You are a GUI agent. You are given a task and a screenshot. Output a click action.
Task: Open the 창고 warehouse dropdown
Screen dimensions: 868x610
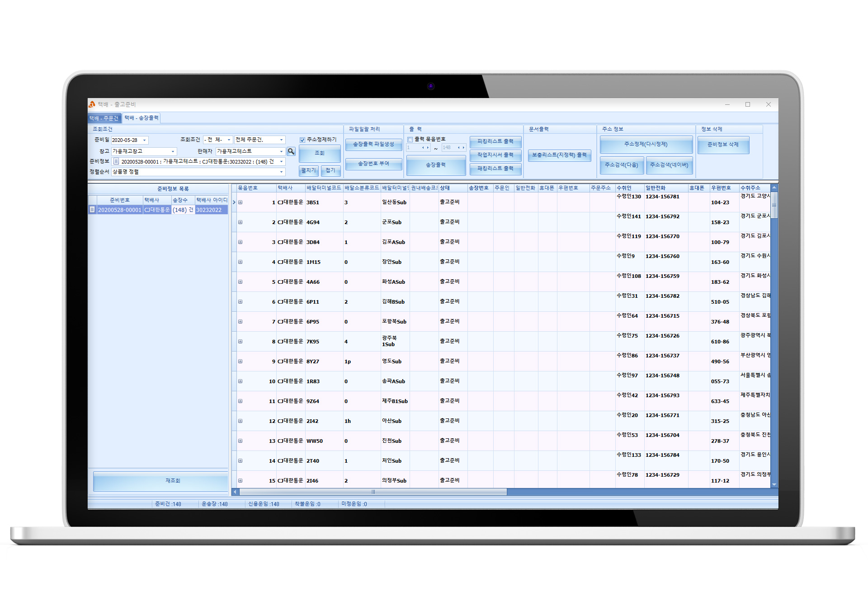(x=173, y=151)
